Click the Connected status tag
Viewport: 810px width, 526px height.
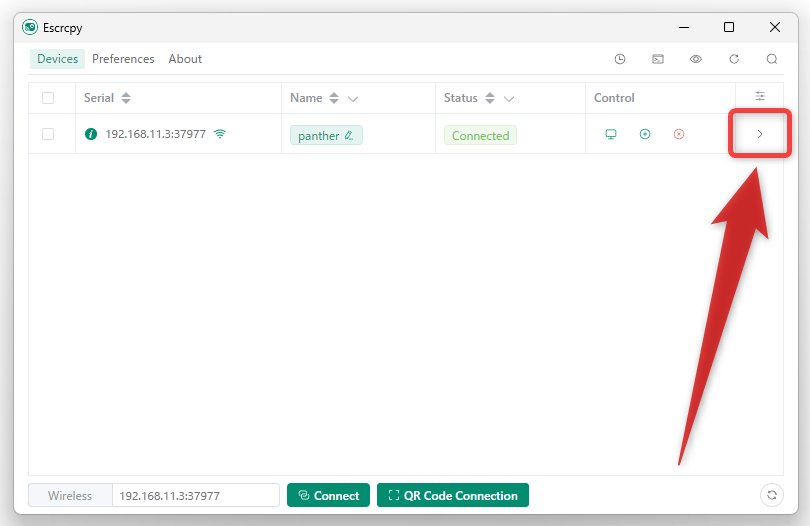[480, 135]
